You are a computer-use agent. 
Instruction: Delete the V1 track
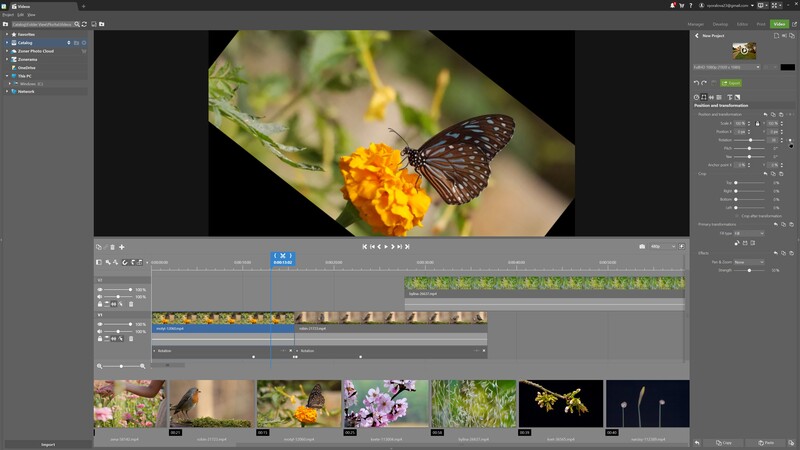(131, 339)
